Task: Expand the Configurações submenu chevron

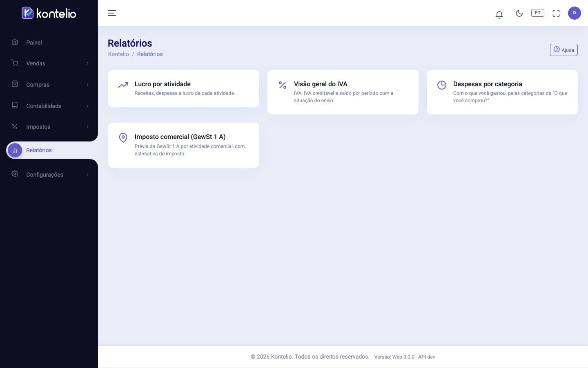Action: tap(87, 175)
